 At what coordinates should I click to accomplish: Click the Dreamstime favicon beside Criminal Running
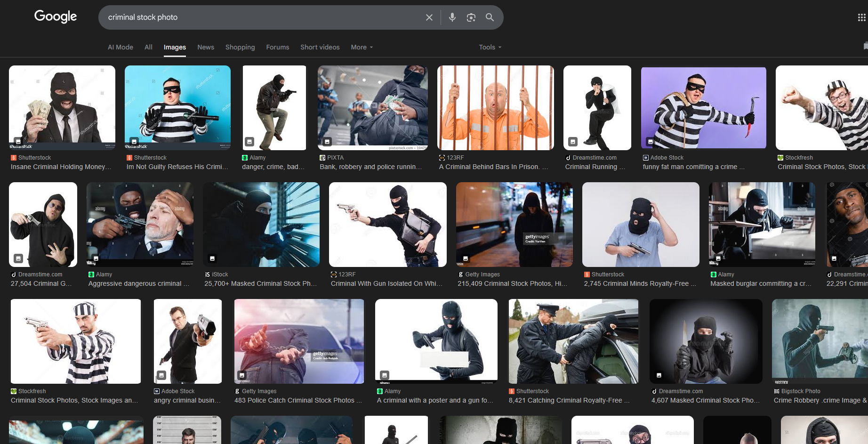point(568,158)
